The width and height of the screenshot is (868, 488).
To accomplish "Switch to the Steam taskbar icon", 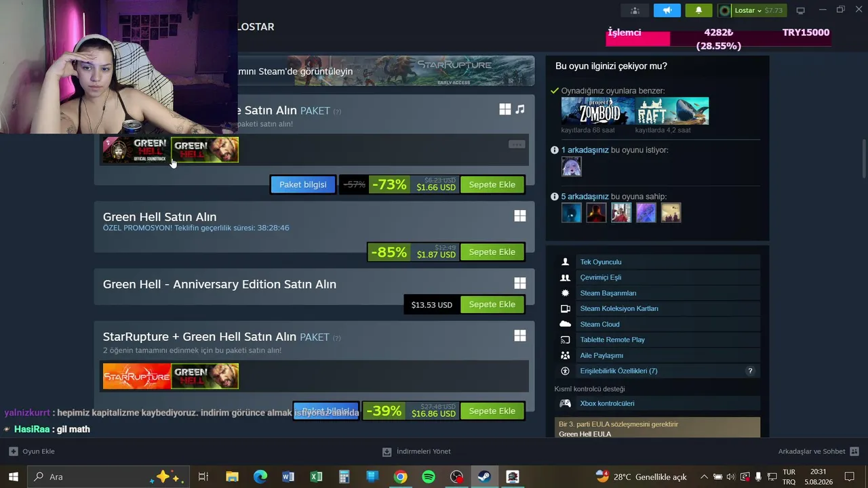I will coord(484,476).
